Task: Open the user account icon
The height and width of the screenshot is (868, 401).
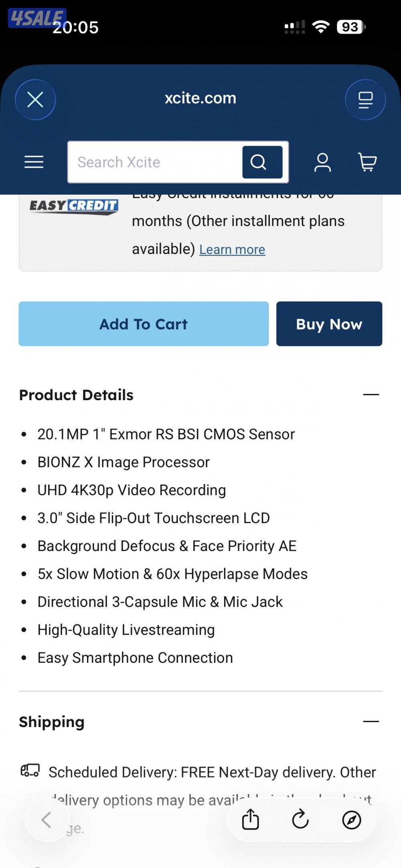Action: click(x=322, y=162)
